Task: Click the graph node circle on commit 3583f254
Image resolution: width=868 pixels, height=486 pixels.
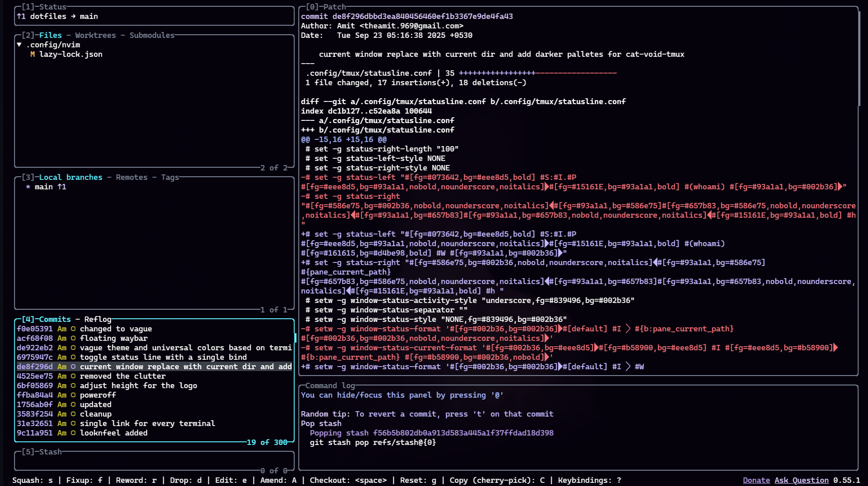Action: coord(73,414)
